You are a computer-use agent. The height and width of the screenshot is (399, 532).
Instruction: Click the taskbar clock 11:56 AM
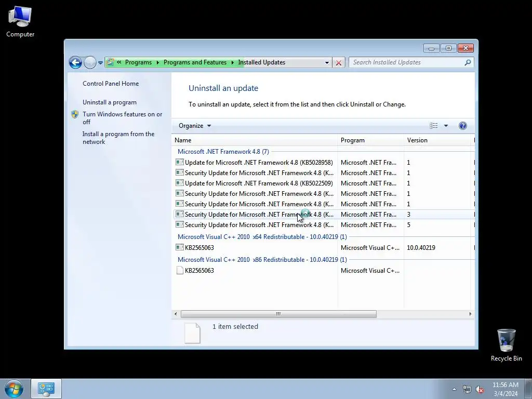505,389
